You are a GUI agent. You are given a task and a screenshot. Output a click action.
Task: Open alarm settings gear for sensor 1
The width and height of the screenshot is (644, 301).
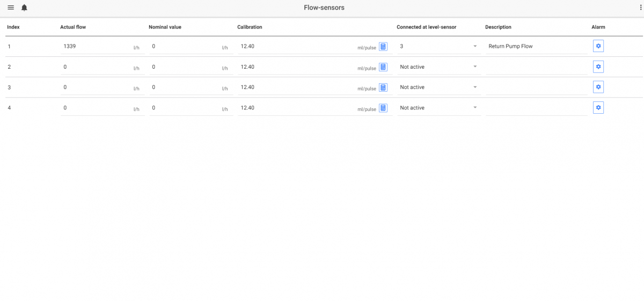pyautogui.click(x=598, y=46)
